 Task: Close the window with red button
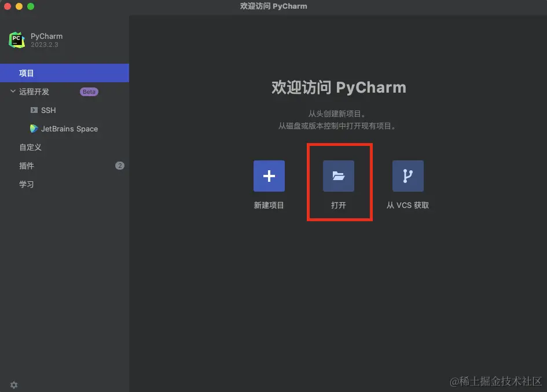(x=8, y=6)
